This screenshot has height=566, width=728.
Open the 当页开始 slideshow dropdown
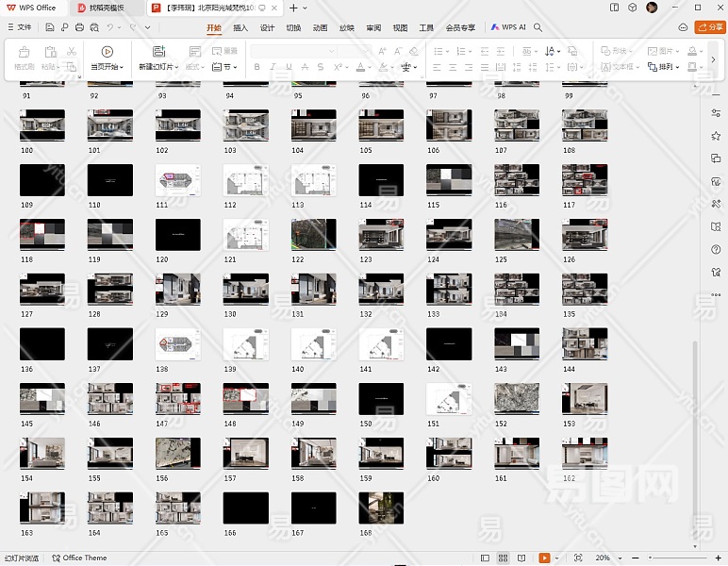click(107, 67)
